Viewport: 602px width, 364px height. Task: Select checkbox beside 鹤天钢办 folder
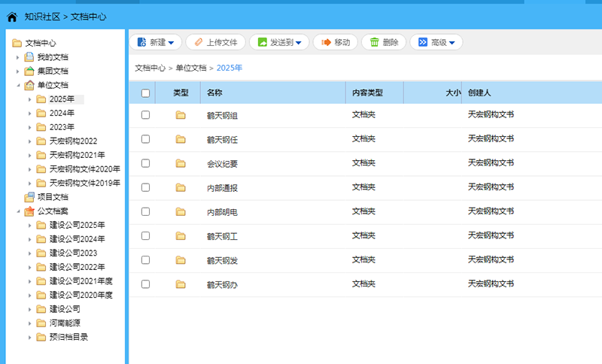[x=145, y=284]
